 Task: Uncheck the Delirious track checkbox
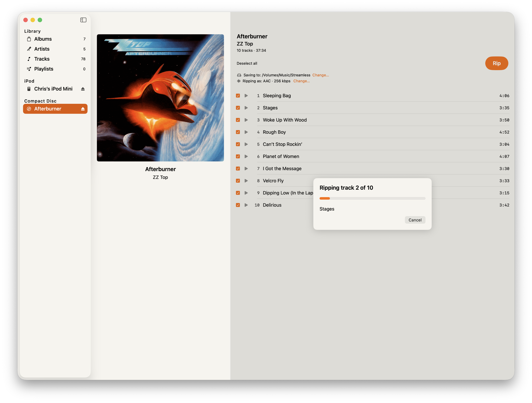238,205
